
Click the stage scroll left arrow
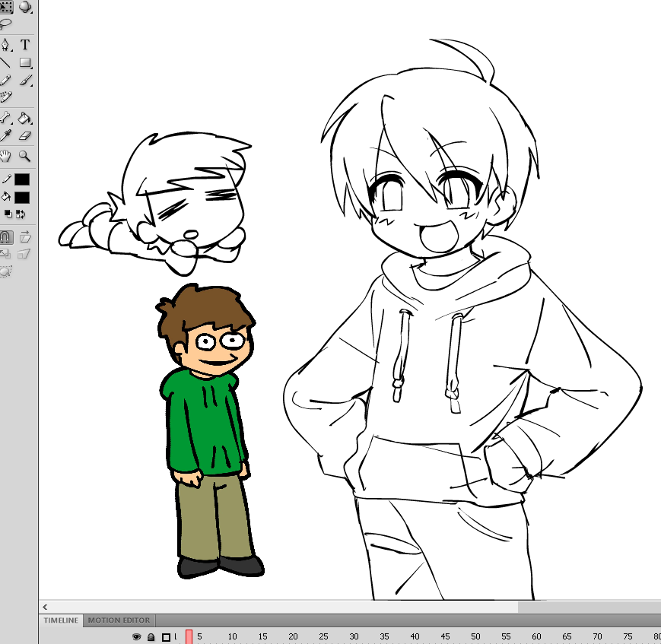[45, 607]
